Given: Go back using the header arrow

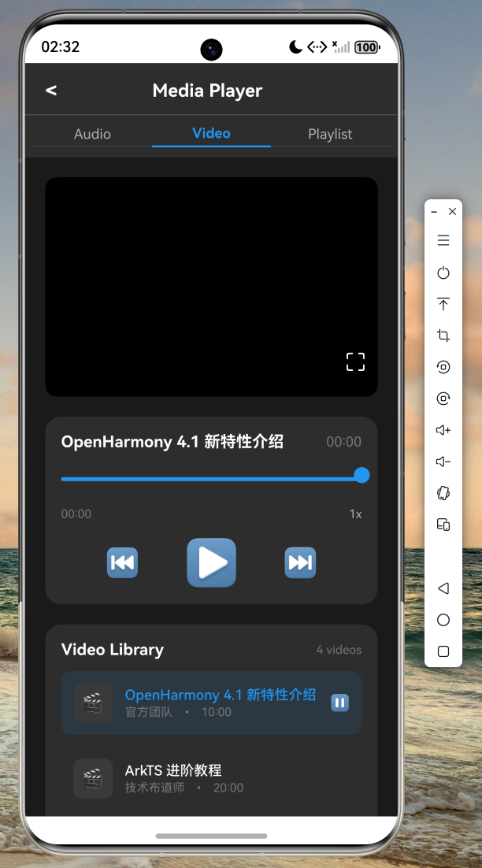Looking at the screenshot, I should pyautogui.click(x=51, y=91).
